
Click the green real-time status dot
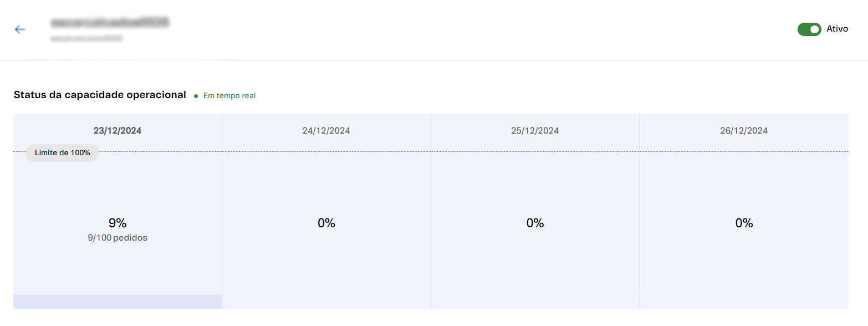click(196, 96)
